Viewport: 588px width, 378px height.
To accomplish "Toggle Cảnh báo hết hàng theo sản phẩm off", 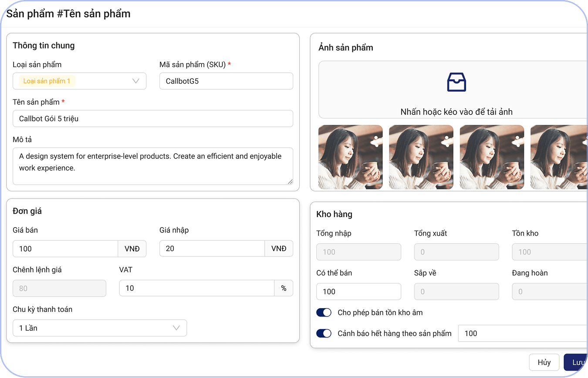I will (324, 333).
